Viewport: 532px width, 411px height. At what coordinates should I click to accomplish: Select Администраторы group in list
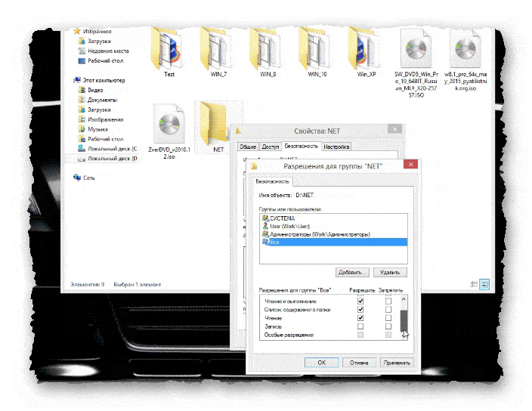tap(334, 234)
